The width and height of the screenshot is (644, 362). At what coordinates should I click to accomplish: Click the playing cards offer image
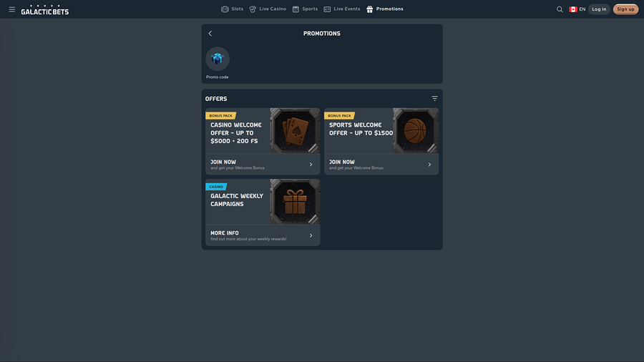[x=295, y=130]
